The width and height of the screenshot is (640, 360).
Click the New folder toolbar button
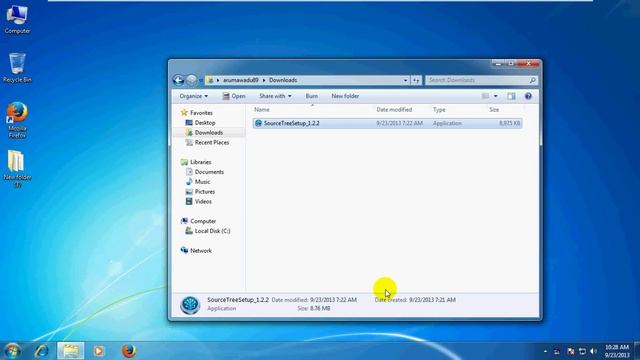(x=345, y=96)
